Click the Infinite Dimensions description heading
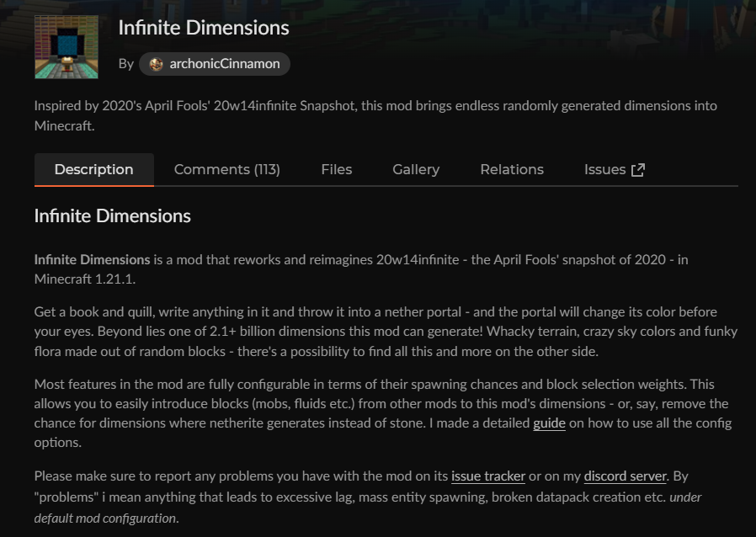The width and height of the screenshot is (756, 537). click(113, 216)
